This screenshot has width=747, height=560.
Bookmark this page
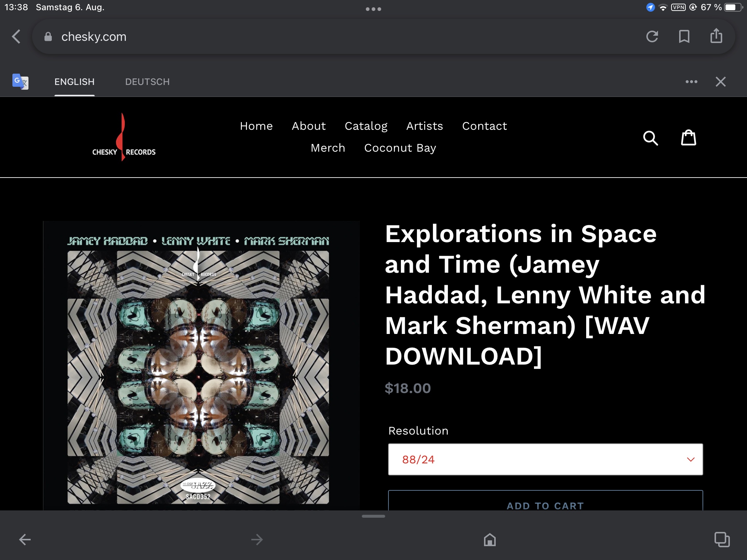684,36
